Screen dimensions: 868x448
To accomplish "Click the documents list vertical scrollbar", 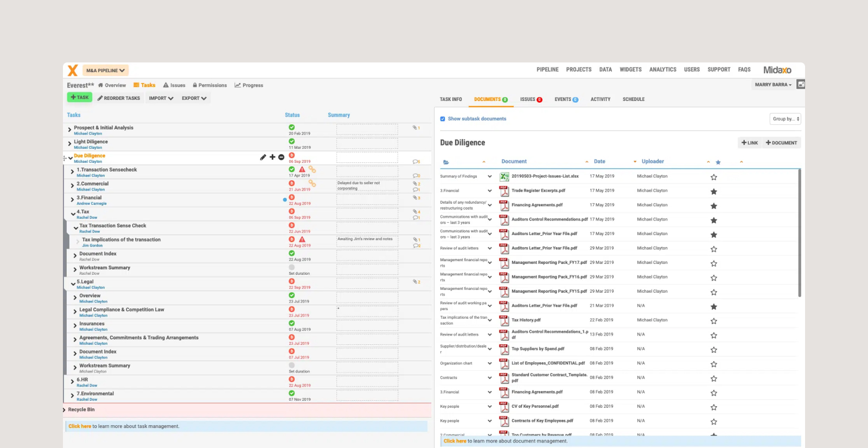I will (x=800, y=234).
